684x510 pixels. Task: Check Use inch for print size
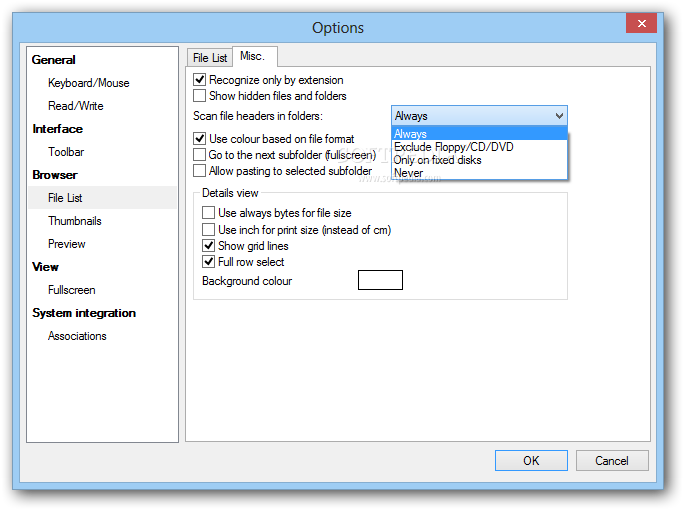click(209, 229)
